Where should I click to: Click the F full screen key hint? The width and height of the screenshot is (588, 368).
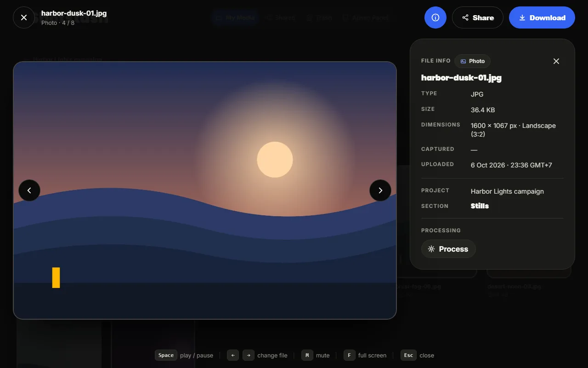[350, 355]
